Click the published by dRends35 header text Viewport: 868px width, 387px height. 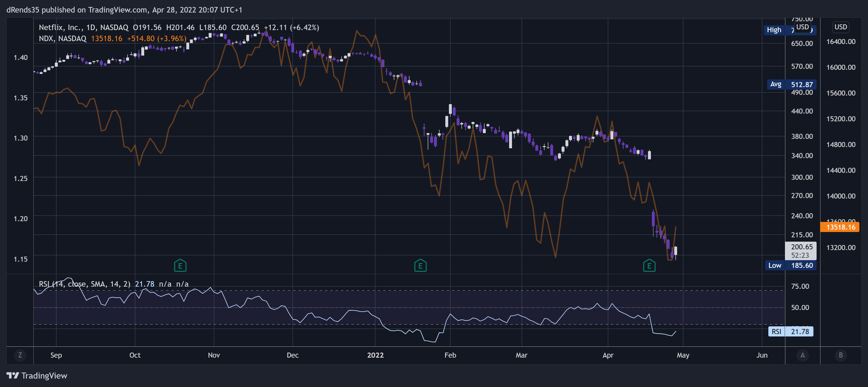pyautogui.click(x=124, y=10)
